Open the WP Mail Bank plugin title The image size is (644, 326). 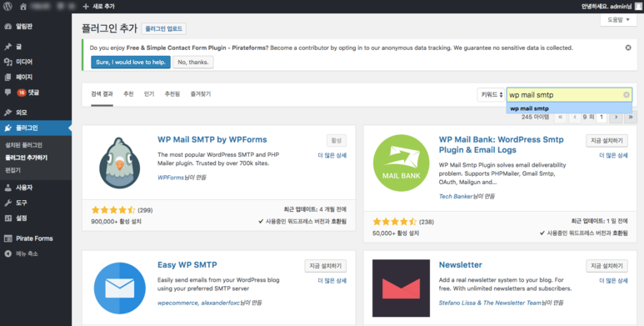501,145
